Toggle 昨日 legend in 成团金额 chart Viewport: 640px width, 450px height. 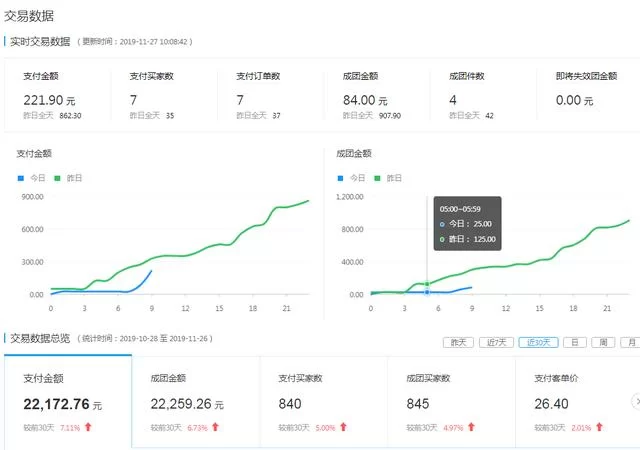(x=389, y=178)
